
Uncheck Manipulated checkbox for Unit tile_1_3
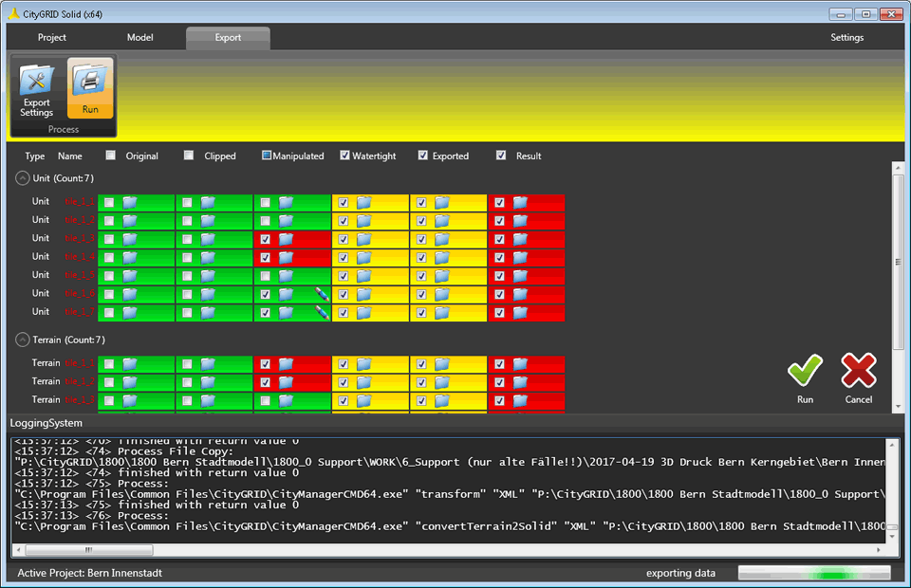tap(266, 239)
